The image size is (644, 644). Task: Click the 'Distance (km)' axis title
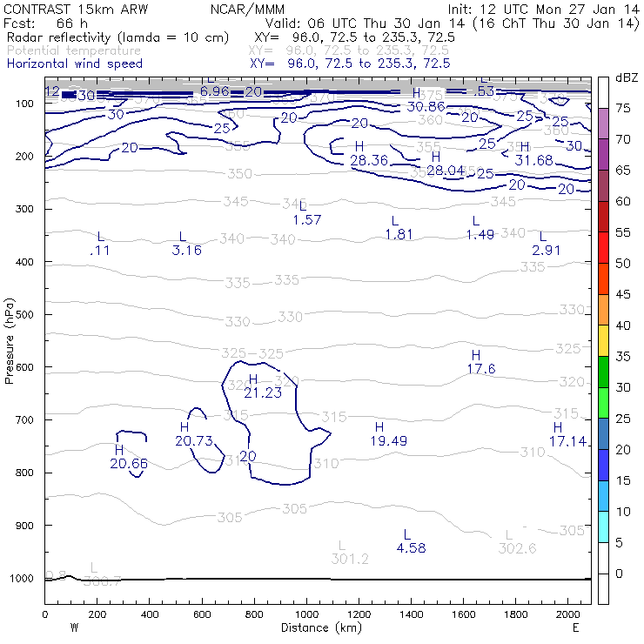[322, 628]
